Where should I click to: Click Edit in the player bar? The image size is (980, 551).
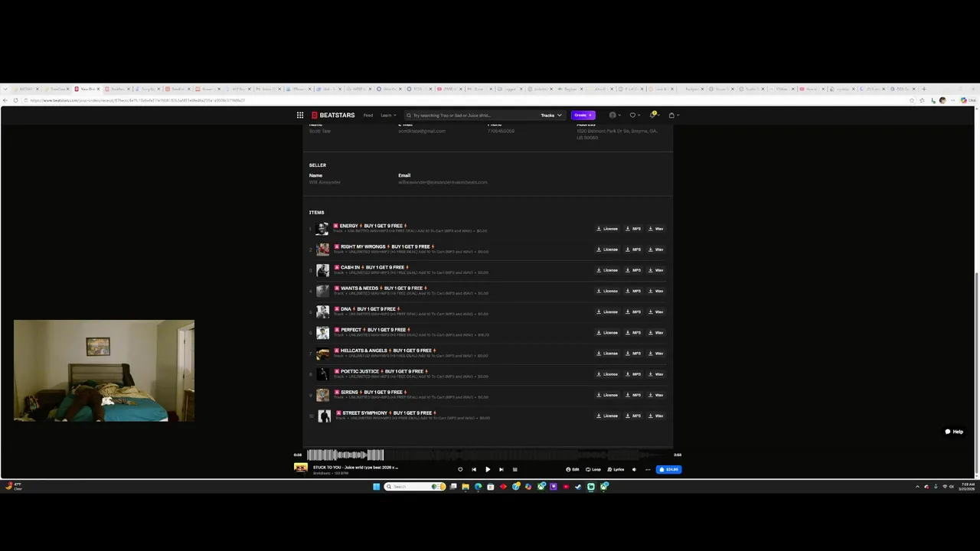pyautogui.click(x=573, y=469)
